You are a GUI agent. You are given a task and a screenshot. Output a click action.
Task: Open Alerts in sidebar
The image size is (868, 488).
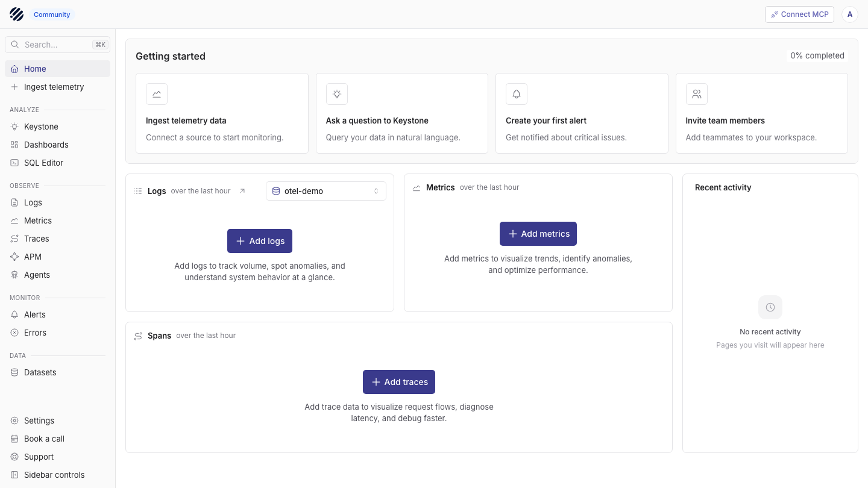coord(57,314)
